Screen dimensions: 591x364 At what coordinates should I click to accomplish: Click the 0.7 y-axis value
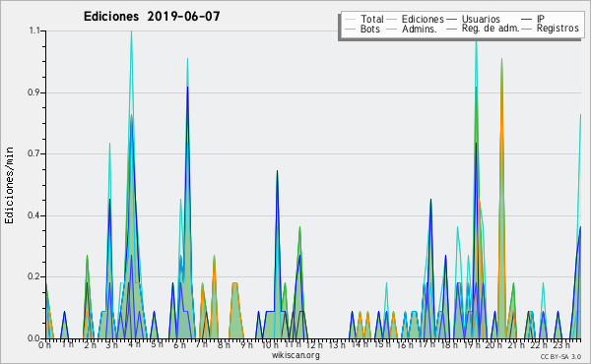pyautogui.click(x=33, y=153)
